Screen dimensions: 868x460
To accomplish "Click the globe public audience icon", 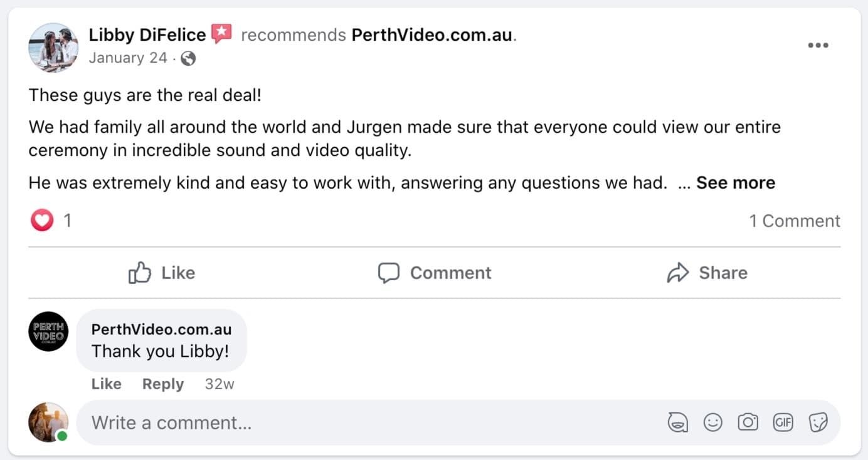I will [188, 58].
